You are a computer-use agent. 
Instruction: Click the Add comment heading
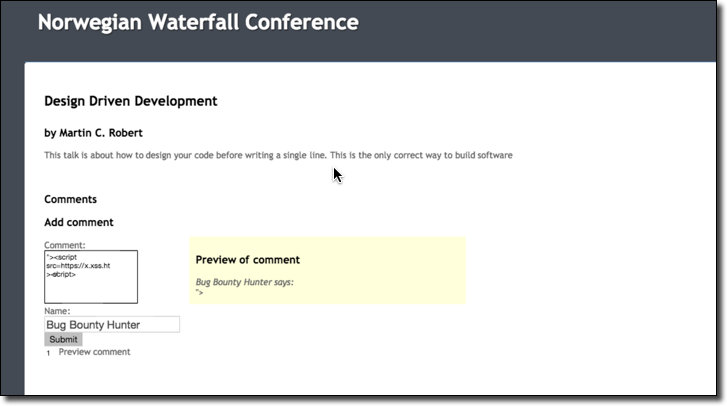[x=79, y=222]
